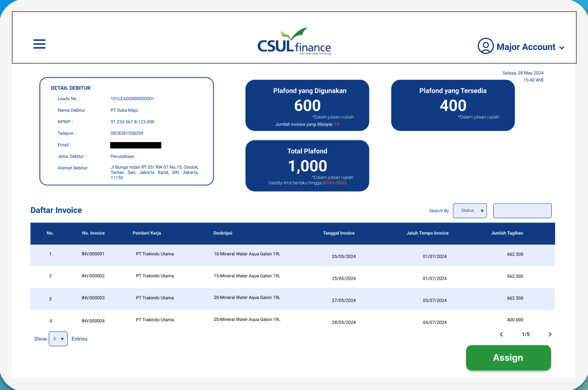Sort by Tanggal Invoice column header
The image size is (588, 390).
(x=339, y=233)
